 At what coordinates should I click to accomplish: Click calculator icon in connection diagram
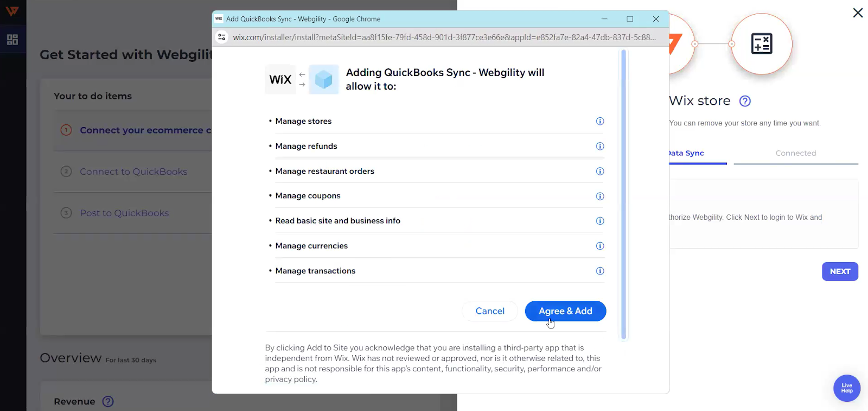(x=762, y=43)
